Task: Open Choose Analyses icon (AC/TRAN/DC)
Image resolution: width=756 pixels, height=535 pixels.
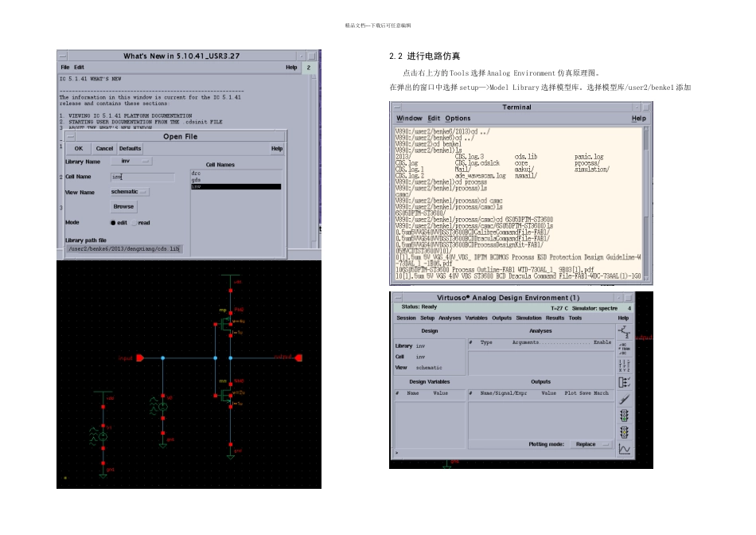Action: click(x=625, y=348)
